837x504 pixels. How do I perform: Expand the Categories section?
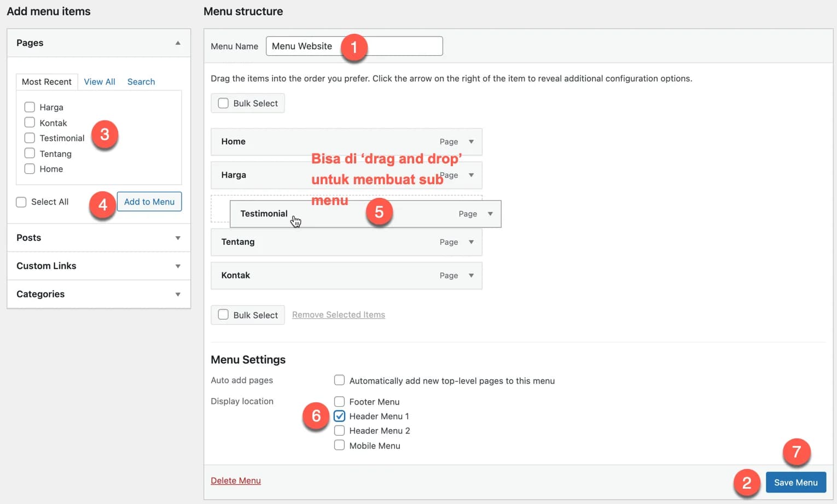[x=178, y=294]
